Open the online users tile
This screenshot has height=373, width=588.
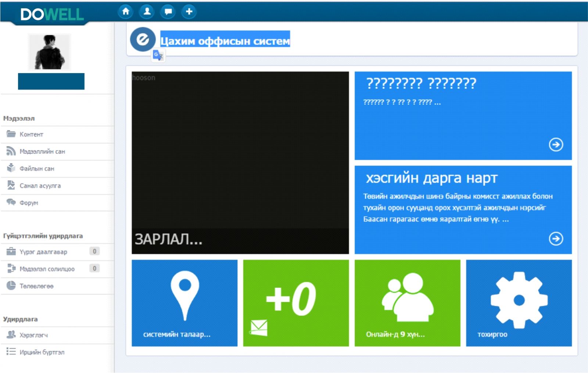(x=407, y=303)
